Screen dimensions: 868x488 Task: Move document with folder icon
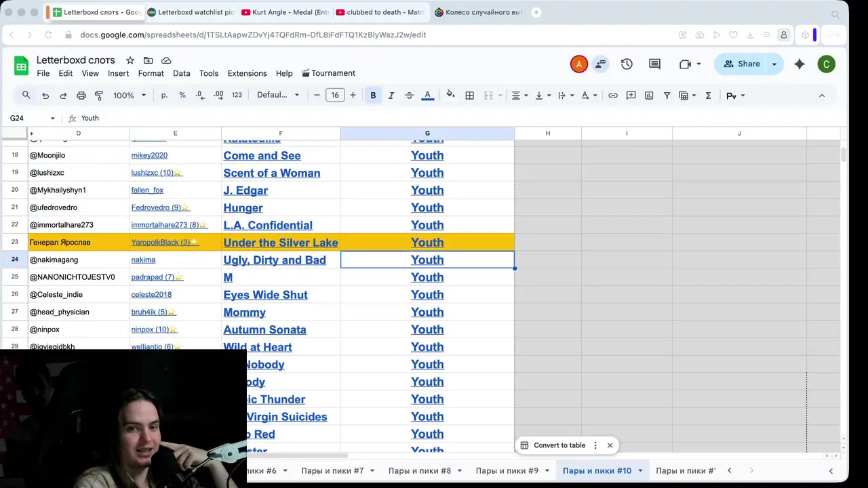pyautogui.click(x=148, y=60)
